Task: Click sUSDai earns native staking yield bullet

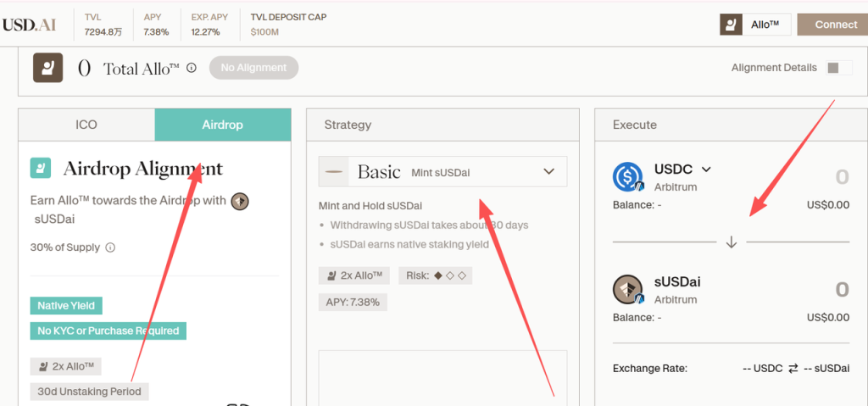Action: pos(409,244)
